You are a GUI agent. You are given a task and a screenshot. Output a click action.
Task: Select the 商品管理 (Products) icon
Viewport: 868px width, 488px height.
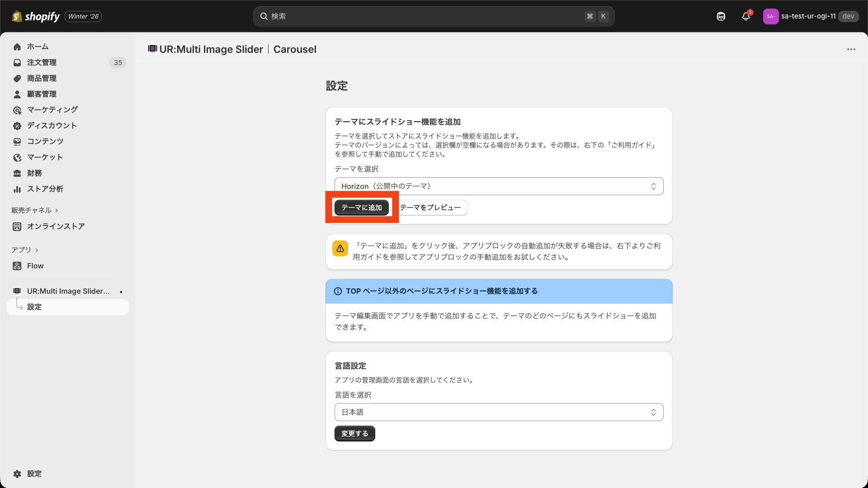point(17,78)
